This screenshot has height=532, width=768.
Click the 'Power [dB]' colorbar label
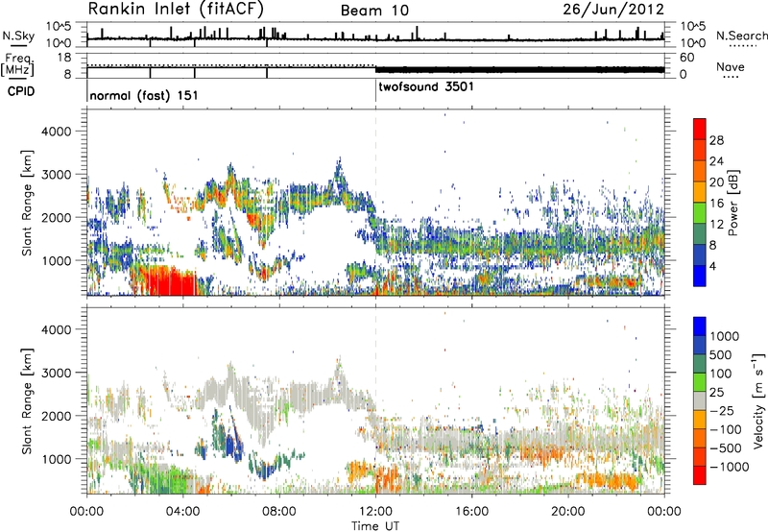pyautogui.click(x=733, y=203)
